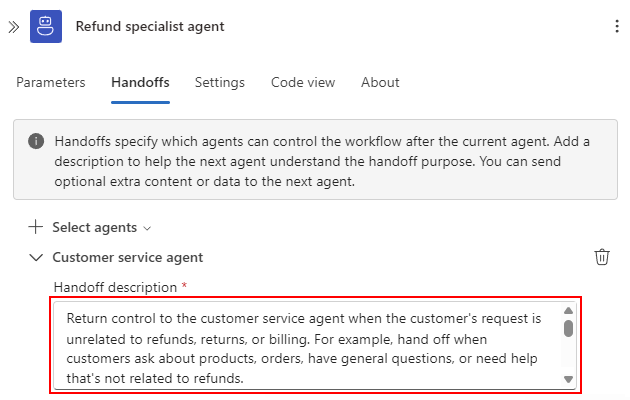Select the Handoffs tab
Image resolution: width=630 pixels, height=400 pixels.
coord(140,83)
